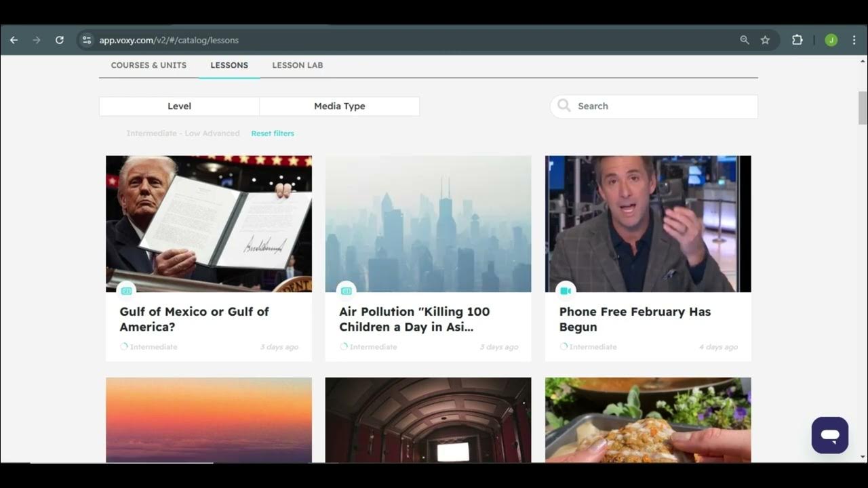Click the reading icon on Air Pollution card
Image resolution: width=868 pixels, height=488 pixels.
click(346, 291)
